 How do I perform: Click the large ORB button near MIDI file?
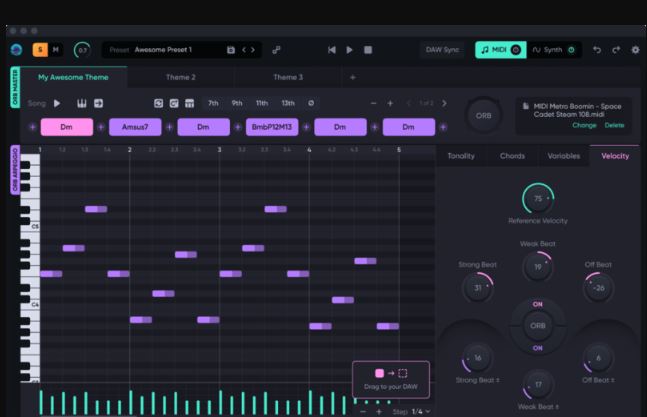[x=483, y=116]
